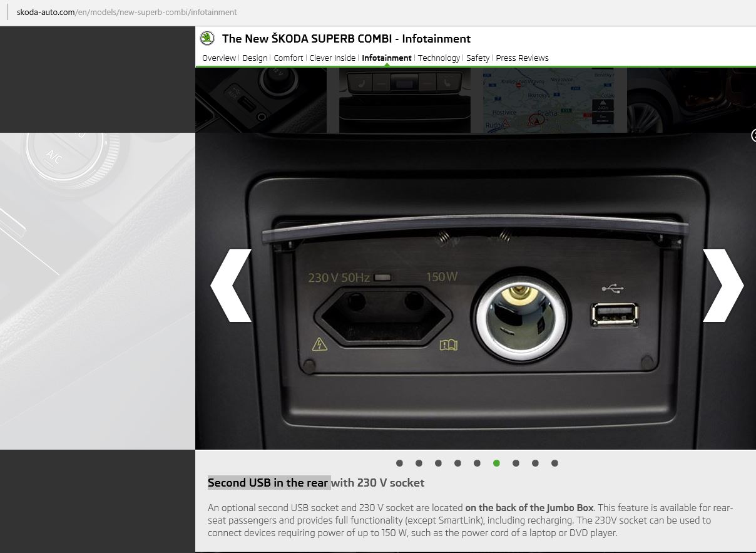Open the Overview tab
Viewport: 756px width, 553px height.
pos(218,58)
